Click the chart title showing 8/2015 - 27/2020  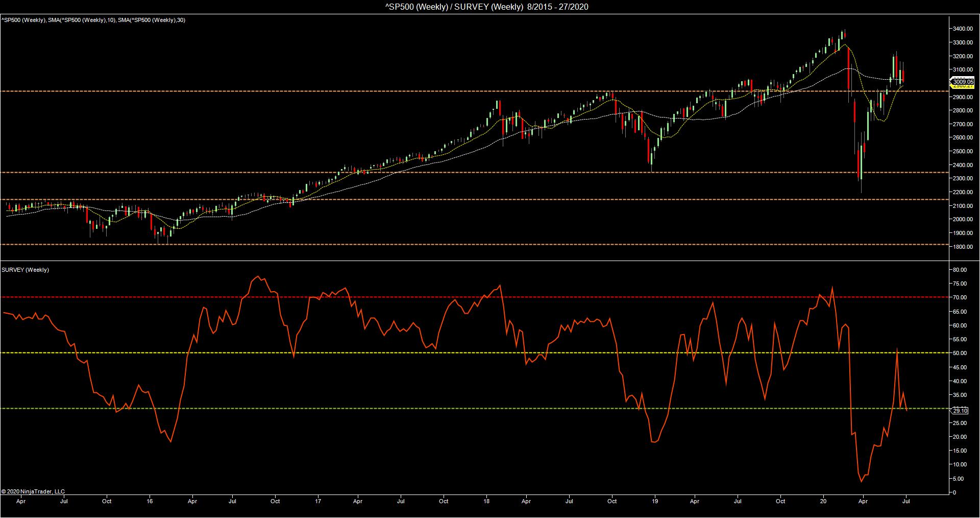(486, 7)
